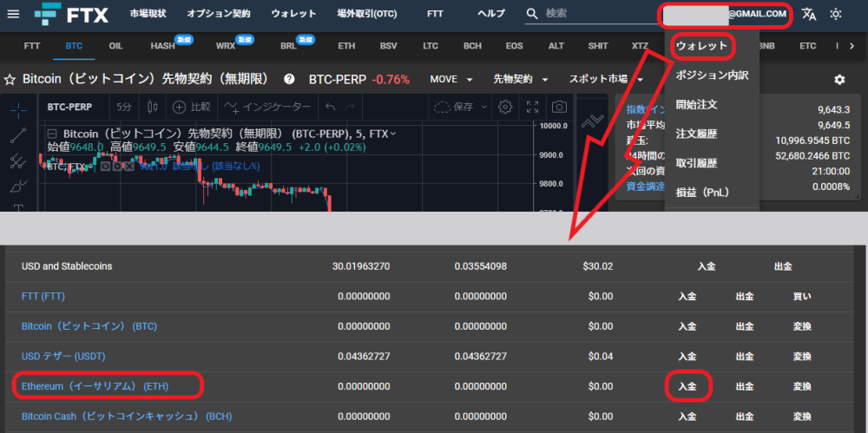
Task: Take chart snapshot with camera icon
Action: tap(560, 107)
